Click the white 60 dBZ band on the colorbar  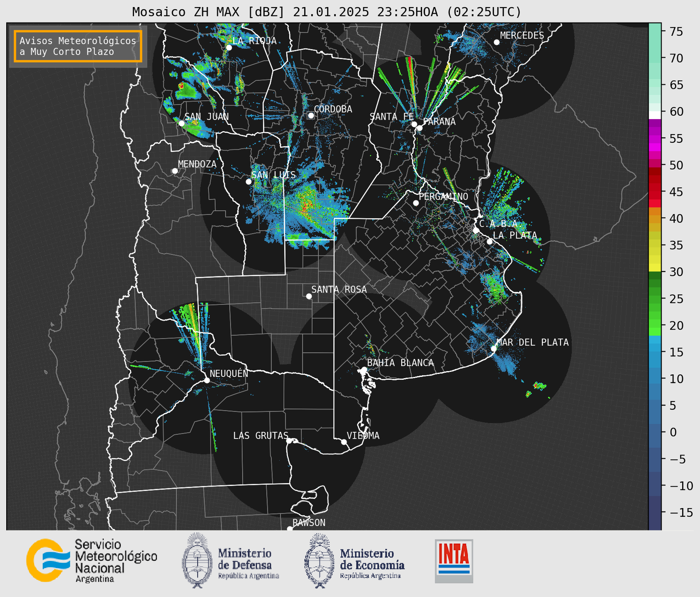point(655,115)
